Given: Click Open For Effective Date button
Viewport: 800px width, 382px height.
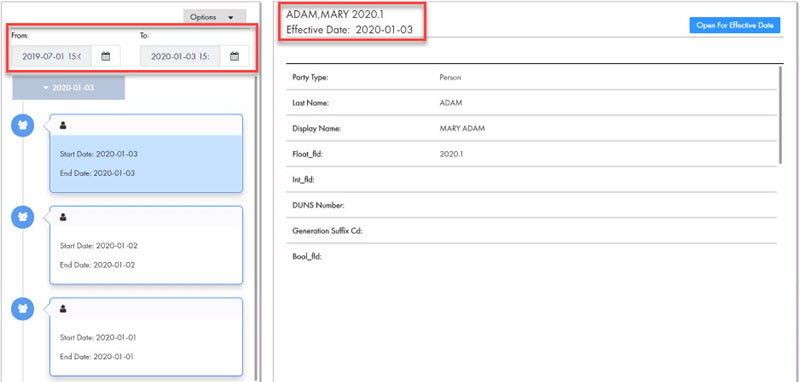Looking at the screenshot, I should (735, 25).
